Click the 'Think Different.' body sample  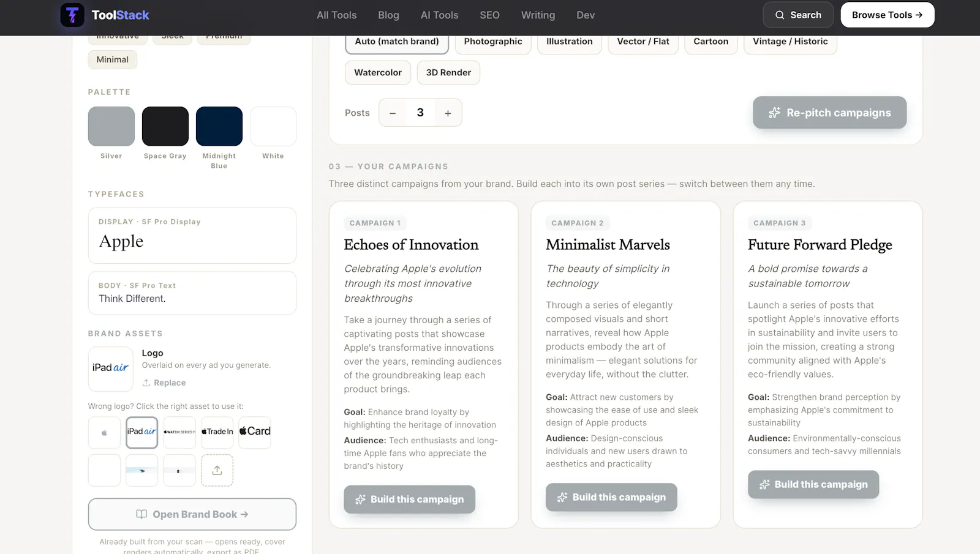coord(132,299)
